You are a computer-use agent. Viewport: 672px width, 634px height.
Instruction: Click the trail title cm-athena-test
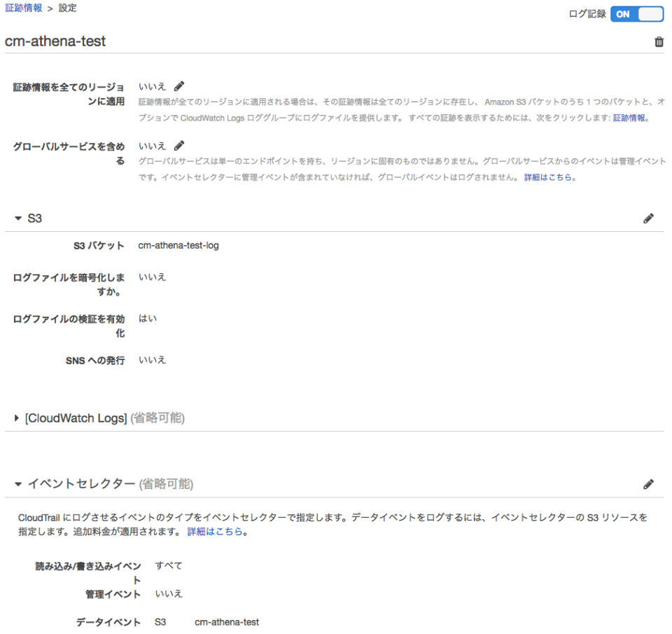[56, 41]
